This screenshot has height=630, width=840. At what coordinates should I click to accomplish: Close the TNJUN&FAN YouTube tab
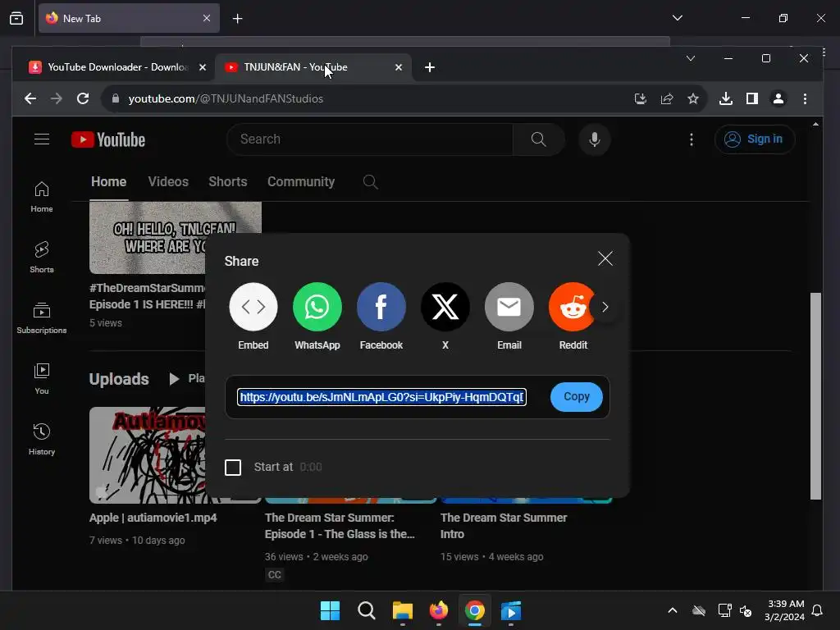(399, 67)
